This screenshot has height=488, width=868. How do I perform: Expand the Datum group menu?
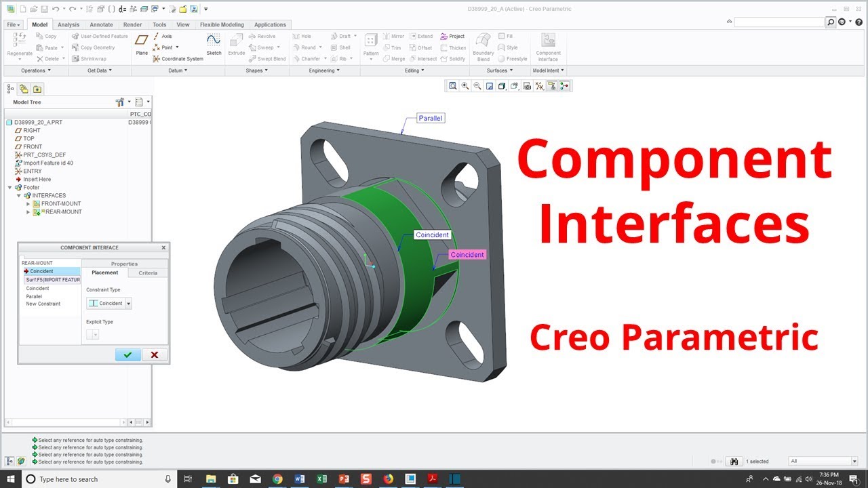tap(178, 70)
